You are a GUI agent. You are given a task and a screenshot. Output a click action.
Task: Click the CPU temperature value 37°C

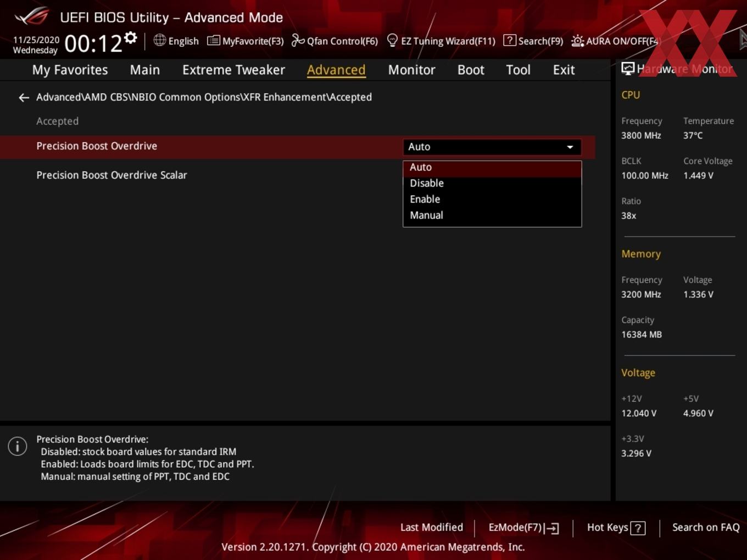(x=693, y=136)
